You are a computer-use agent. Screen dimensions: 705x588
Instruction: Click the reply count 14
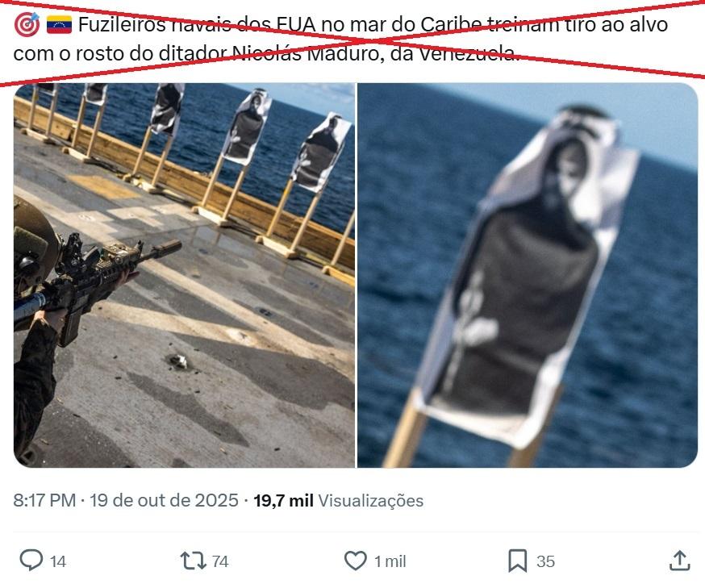[x=58, y=561]
